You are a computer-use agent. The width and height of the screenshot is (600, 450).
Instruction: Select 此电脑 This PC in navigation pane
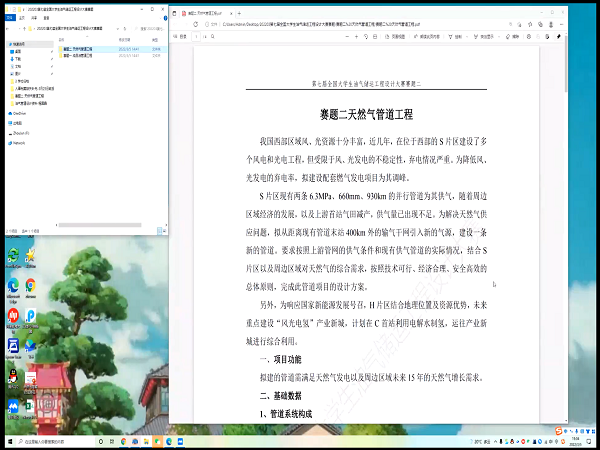(x=16, y=123)
